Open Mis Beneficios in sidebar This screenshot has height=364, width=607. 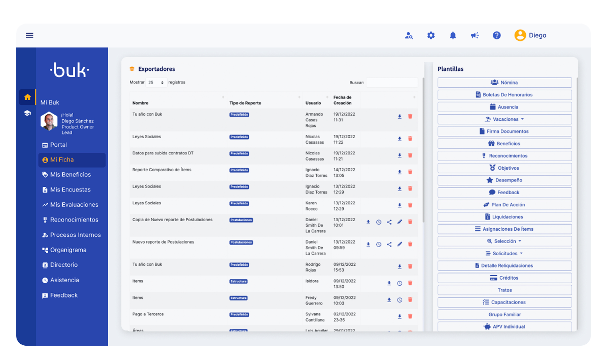(x=70, y=175)
